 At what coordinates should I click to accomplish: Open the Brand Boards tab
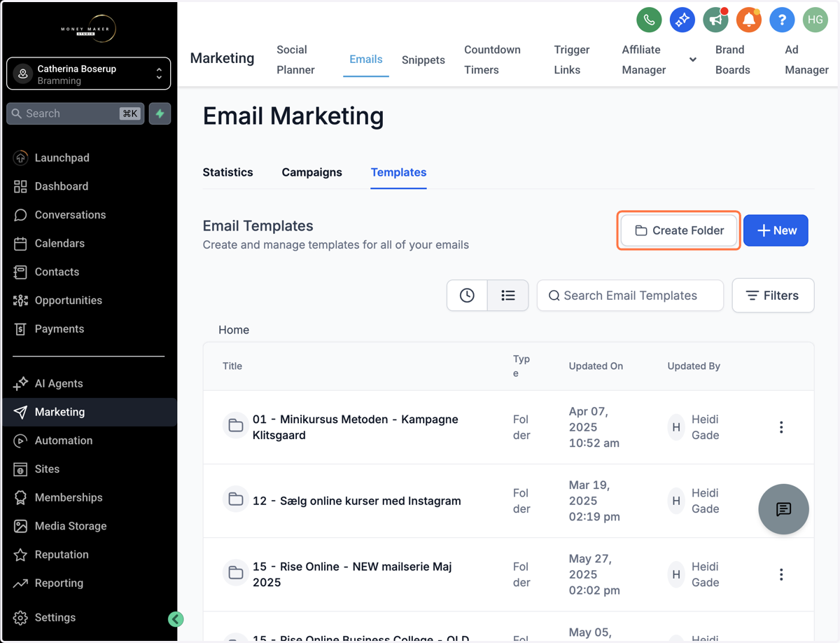pyautogui.click(x=733, y=60)
